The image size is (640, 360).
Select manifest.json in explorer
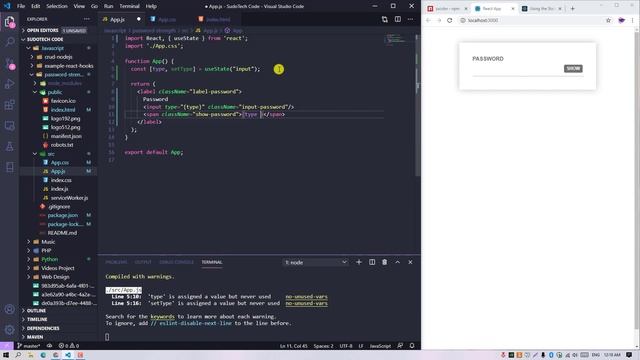tap(59, 136)
